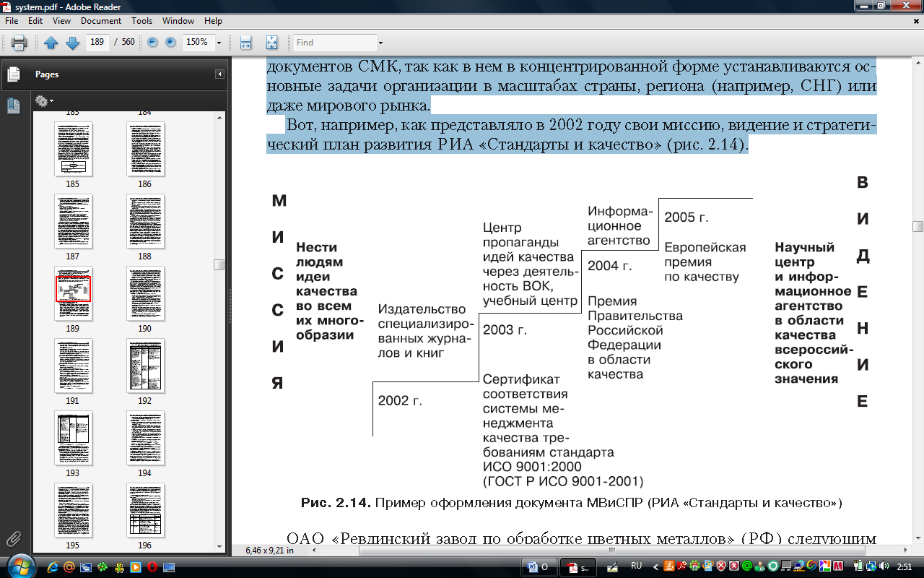Open the Edit menu
The height and width of the screenshot is (578, 924).
point(35,21)
